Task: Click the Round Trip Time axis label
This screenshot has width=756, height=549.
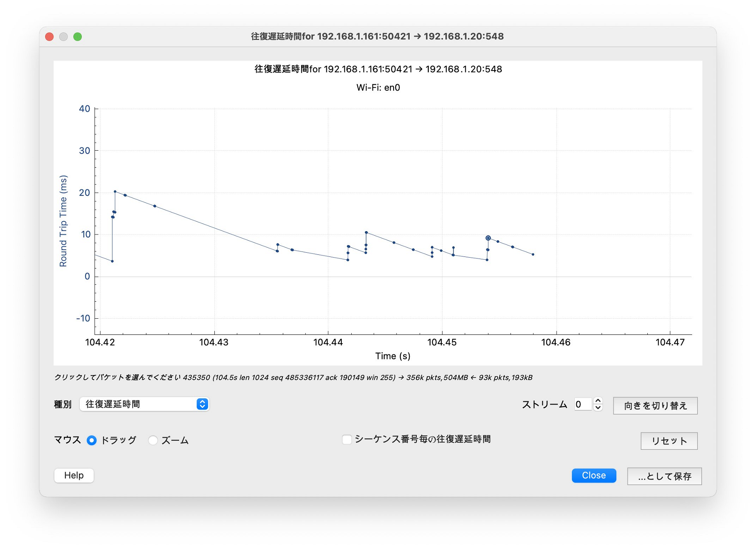Action: (63, 221)
